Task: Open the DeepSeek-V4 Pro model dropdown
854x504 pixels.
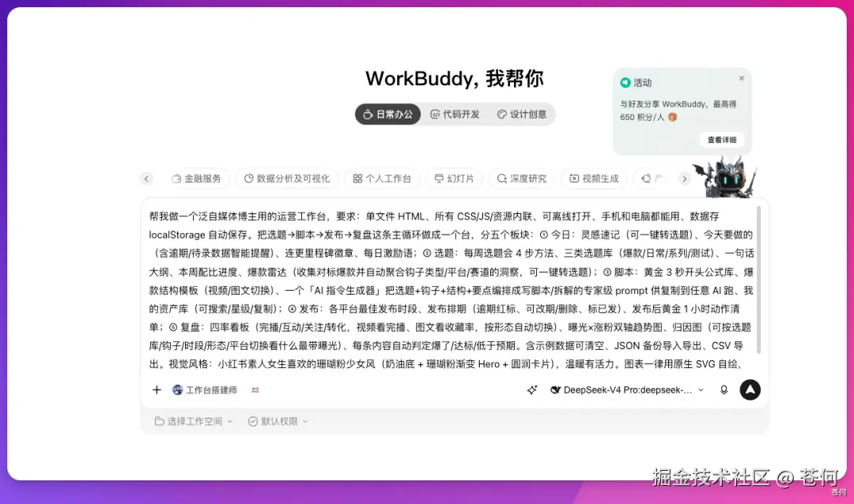Action: (x=627, y=389)
